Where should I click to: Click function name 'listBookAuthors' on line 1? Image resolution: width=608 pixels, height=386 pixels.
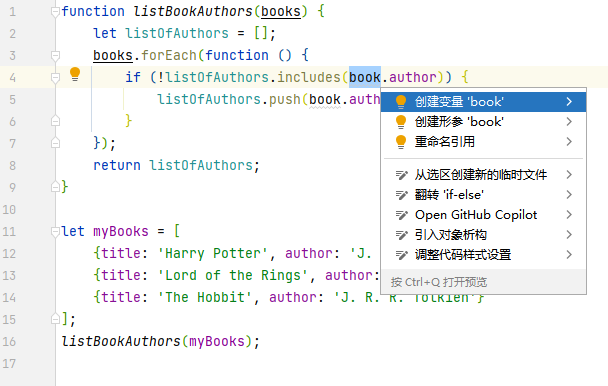[193, 11]
